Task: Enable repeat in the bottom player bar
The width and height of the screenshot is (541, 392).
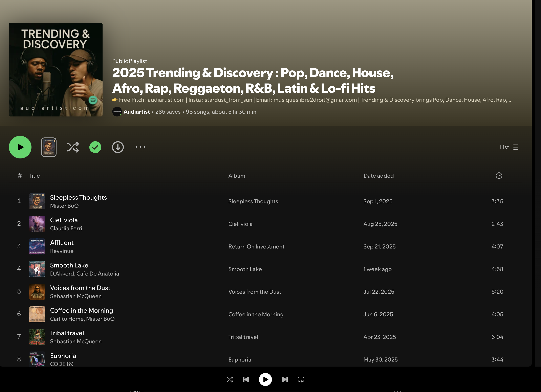Action: point(301,379)
